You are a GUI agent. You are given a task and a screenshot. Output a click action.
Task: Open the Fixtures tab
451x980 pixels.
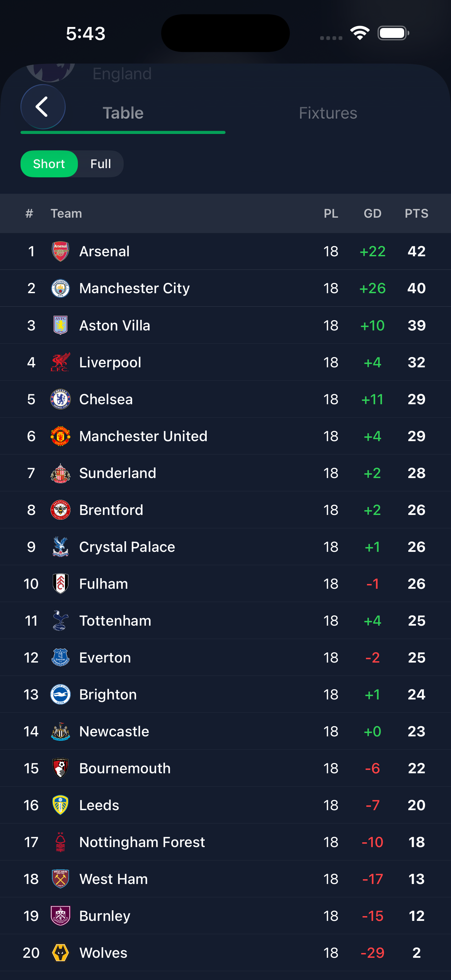pyautogui.click(x=328, y=113)
